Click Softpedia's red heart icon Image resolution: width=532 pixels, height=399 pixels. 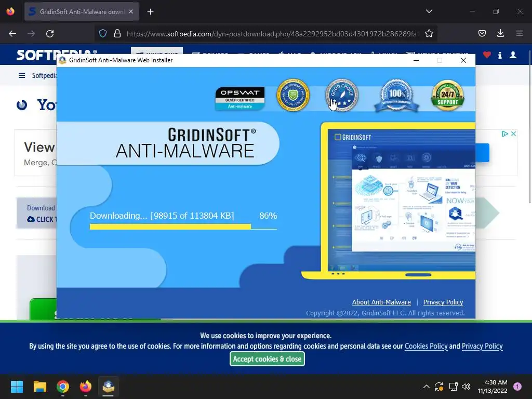(487, 55)
